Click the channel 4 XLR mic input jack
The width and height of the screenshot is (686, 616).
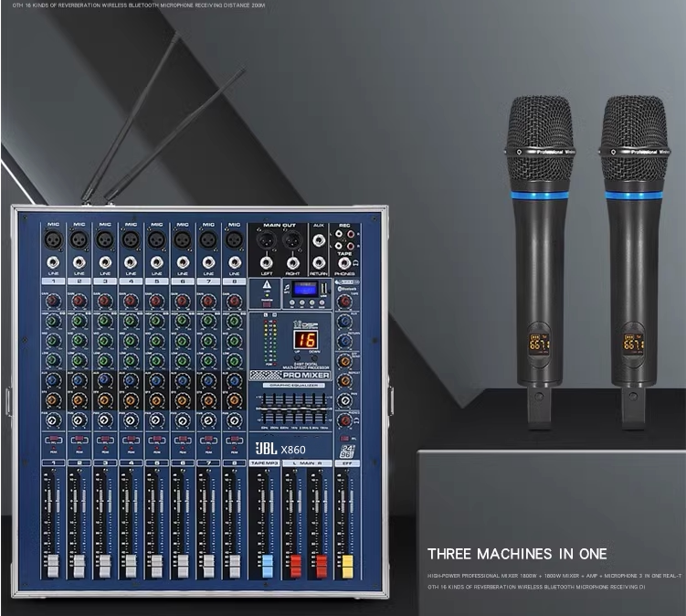tap(131, 239)
